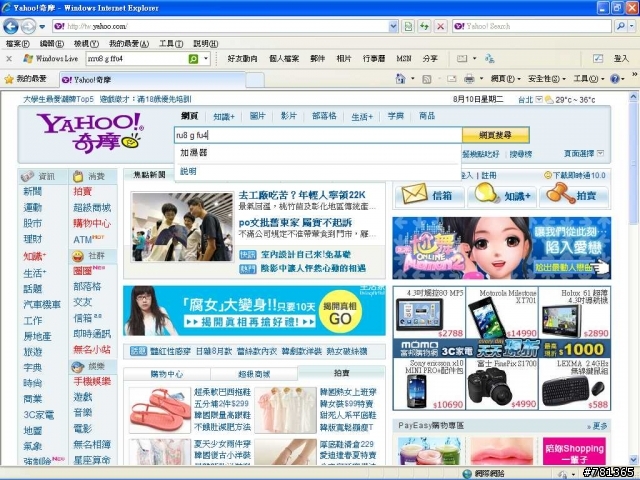Click 新聞 in the left sidebar
640x480 pixels.
[33, 191]
